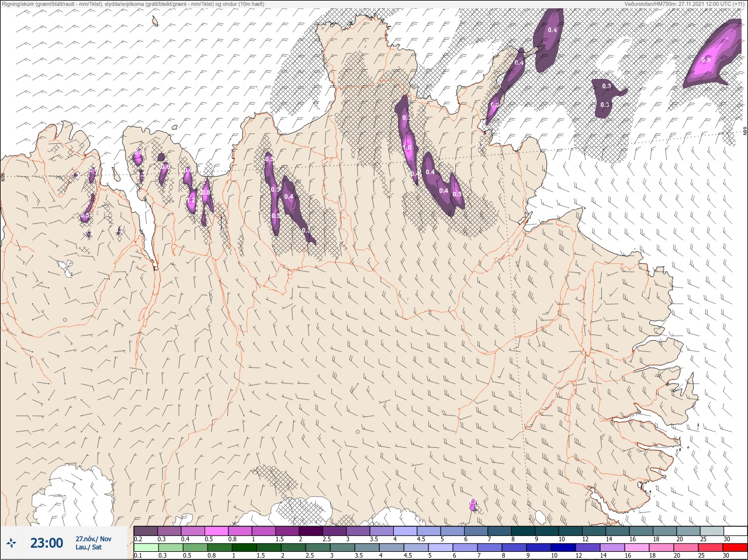
Task: Click the 23:00 forecast time display
Action: [x=47, y=543]
